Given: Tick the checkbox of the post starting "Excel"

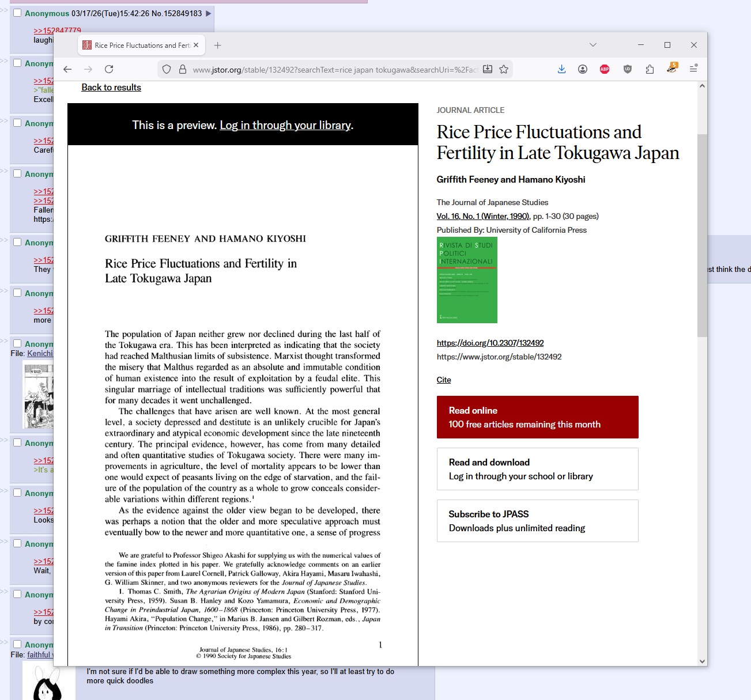Looking at the screenshot, I should coord(17,63).
